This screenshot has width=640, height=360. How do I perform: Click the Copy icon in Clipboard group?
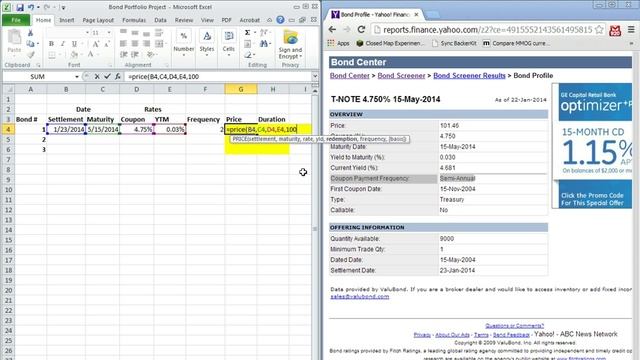(x=30, y=44)
